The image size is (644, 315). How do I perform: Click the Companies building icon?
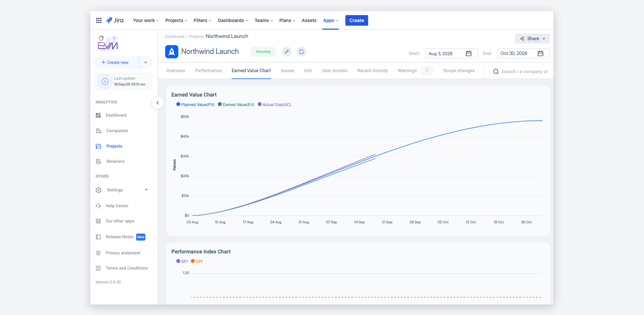coord(99,131)
